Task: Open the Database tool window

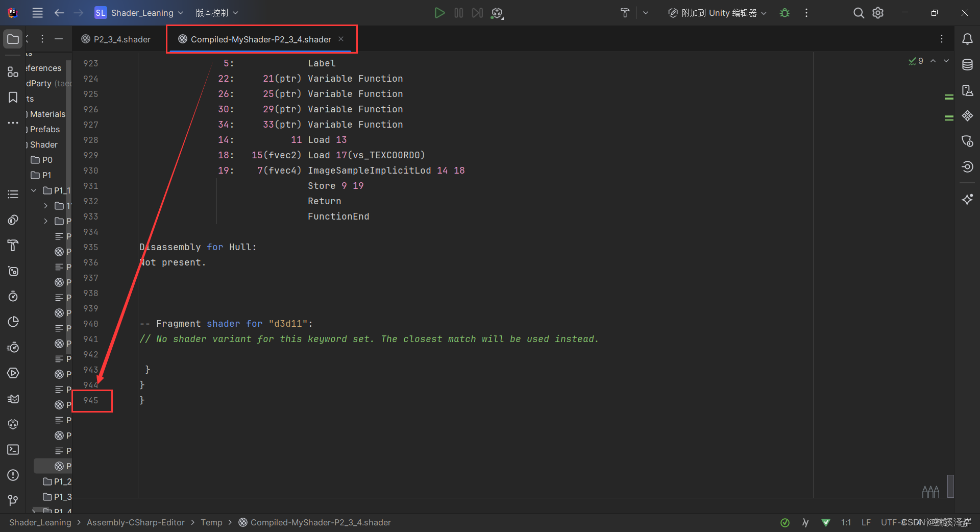Action: click(x=967, y=65)
